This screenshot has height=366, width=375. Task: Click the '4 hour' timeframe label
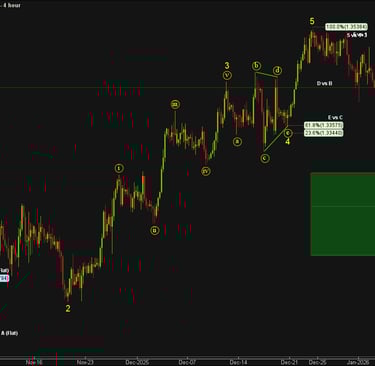(12, 5)
